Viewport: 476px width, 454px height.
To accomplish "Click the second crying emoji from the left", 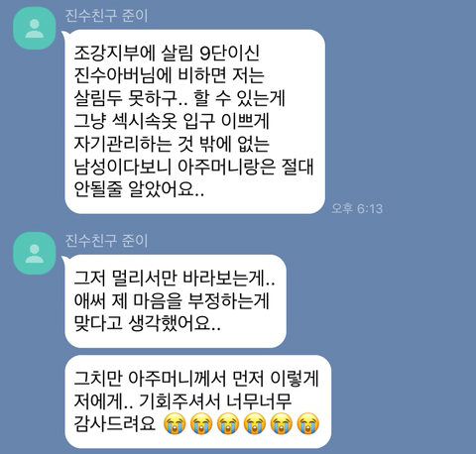I will tap(201, 423).
